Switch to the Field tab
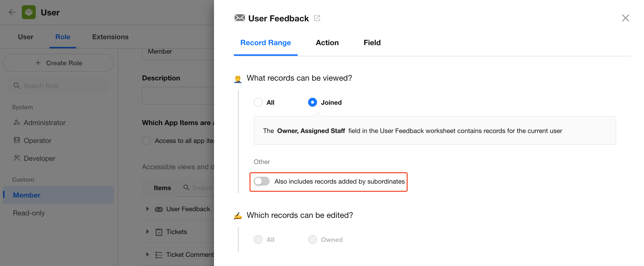The image size is (644, 266). (x=372, y=43)
